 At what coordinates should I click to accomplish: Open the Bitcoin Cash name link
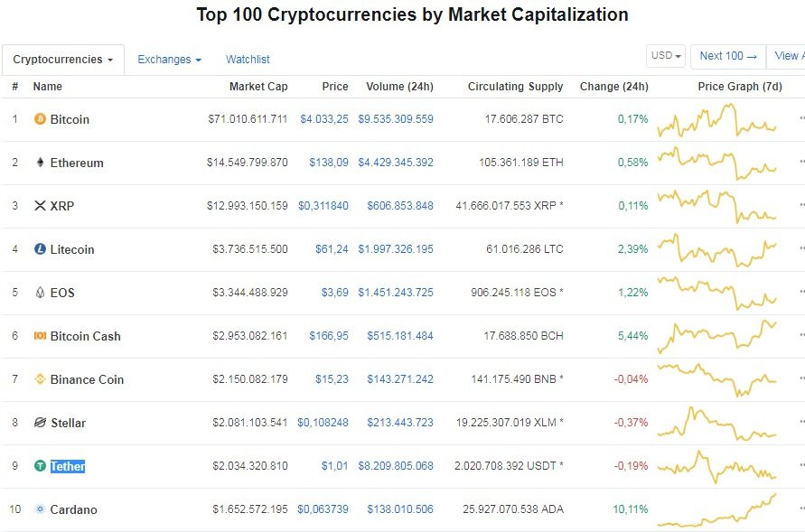pos(85,336)
